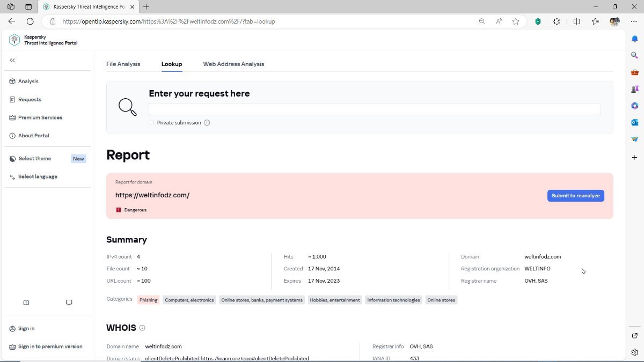Click Sign in to premium version
This screenshot has height=362, width=644.
coord(46,346)
